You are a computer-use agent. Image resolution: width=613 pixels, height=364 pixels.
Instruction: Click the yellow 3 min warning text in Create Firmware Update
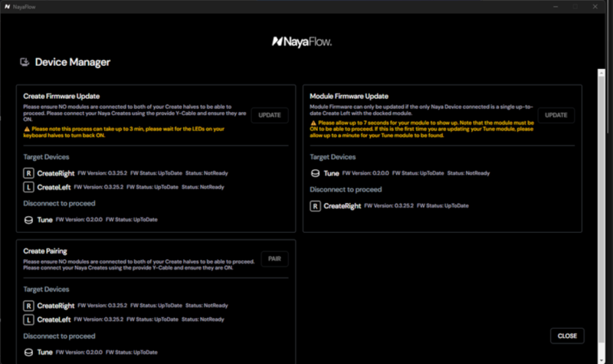124,132
